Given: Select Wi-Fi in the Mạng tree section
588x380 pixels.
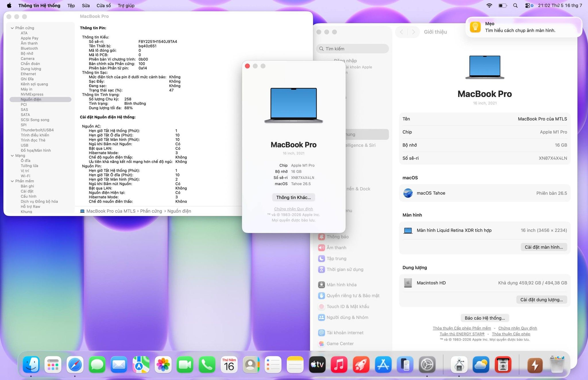Looking at the screenshot, I should point(25,176).
